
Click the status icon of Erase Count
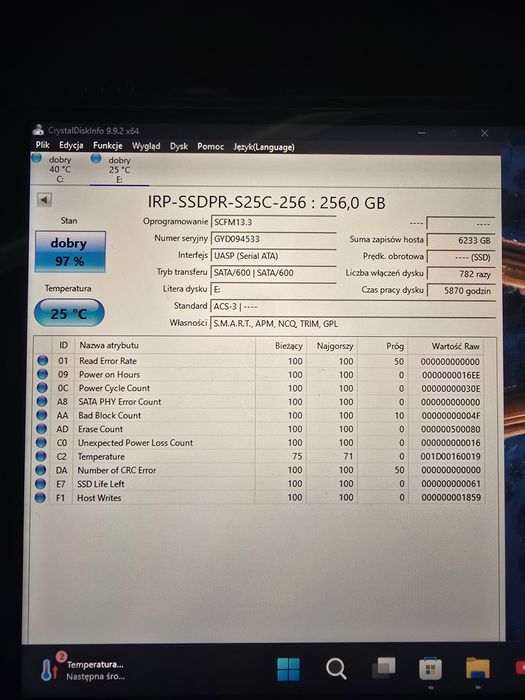coord(42,429)
